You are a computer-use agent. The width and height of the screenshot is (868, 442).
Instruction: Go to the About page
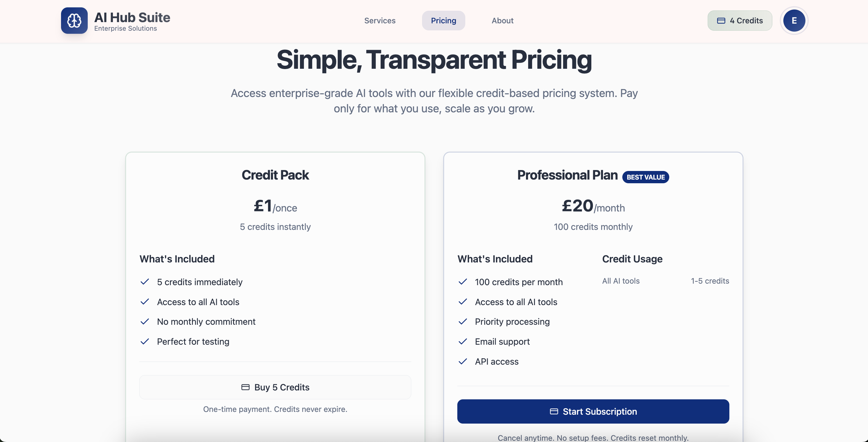(502, 21)
